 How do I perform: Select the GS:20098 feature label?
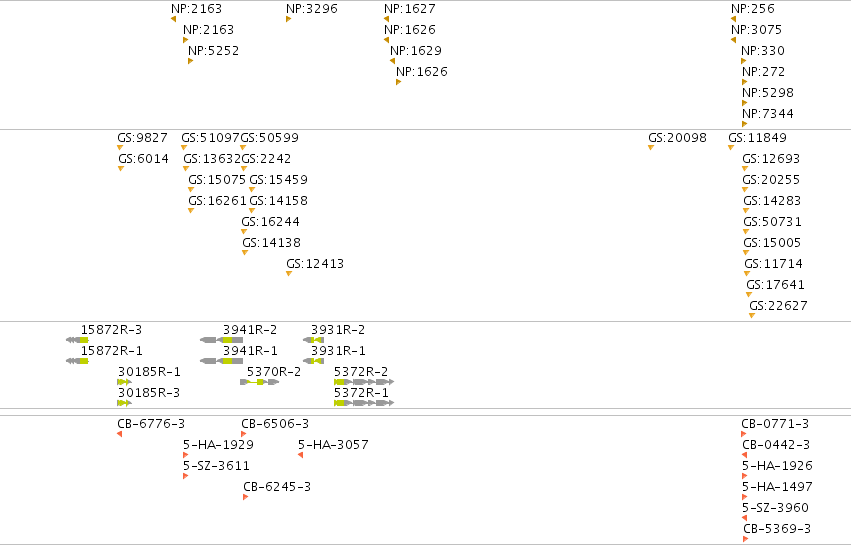pyautogui.click(x=678, y=138)
